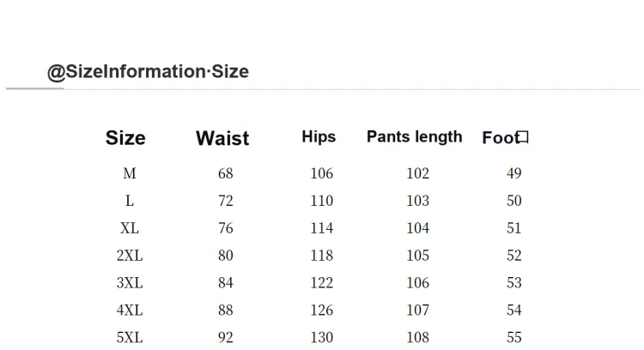Click the Hips column header
This screenshot has height=350, width=644.
point(319,136)
